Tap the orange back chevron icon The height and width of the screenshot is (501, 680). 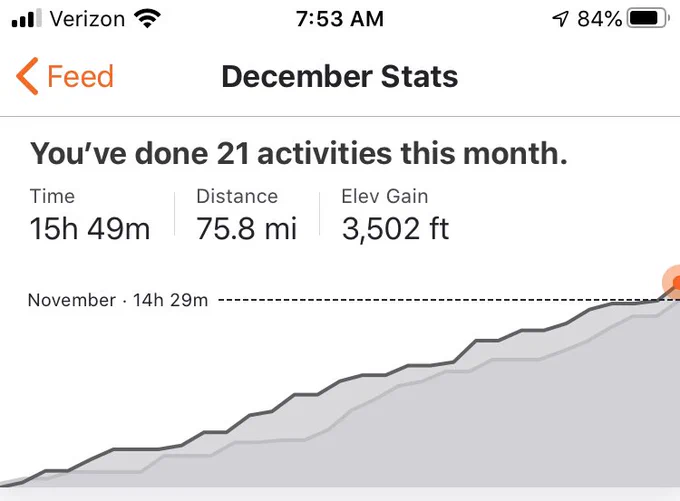pos(27,76)
